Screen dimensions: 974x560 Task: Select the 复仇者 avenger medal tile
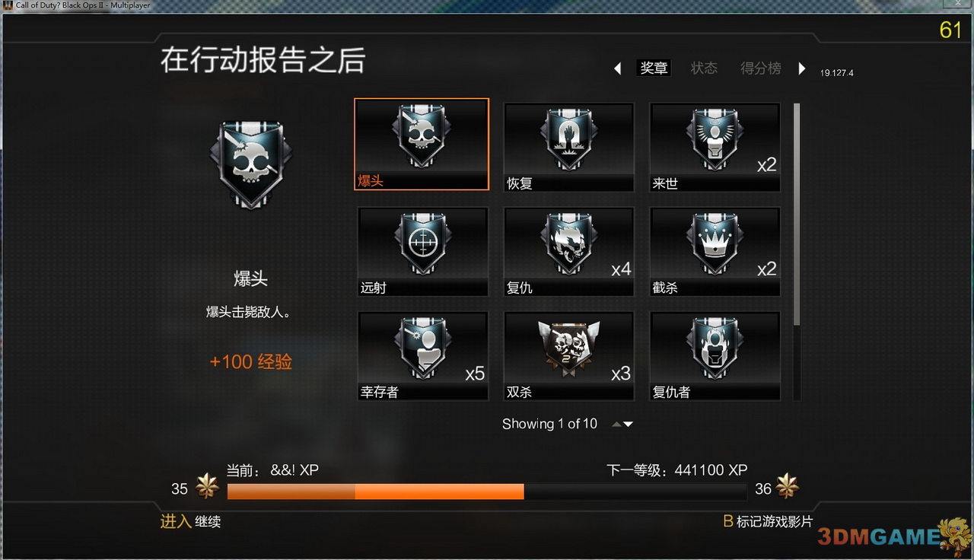715,355
